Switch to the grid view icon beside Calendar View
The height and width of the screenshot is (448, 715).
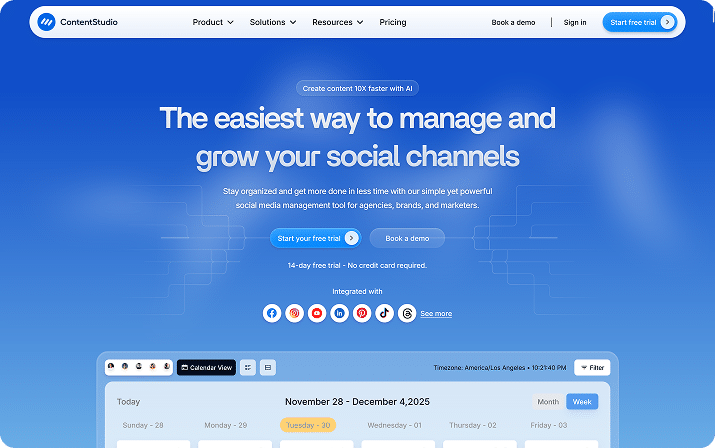click(248, 367)
